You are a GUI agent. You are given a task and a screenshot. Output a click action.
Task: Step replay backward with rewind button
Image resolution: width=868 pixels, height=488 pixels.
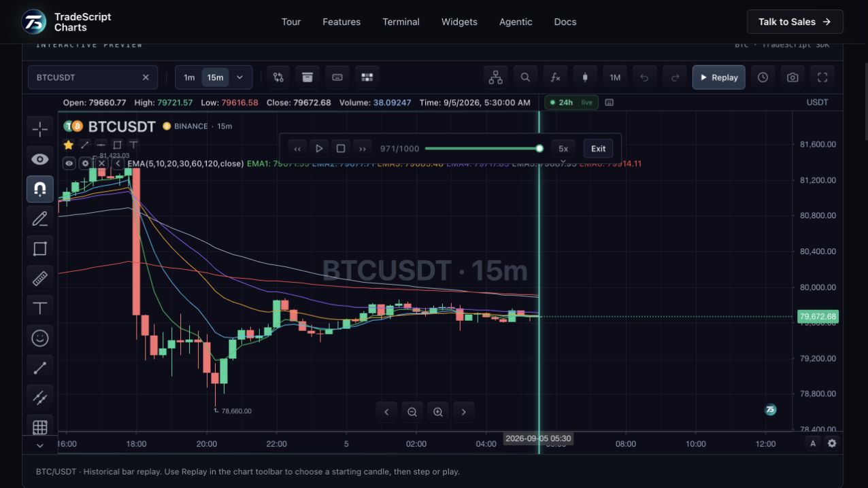pyautogui.click(x=297, y=148)
